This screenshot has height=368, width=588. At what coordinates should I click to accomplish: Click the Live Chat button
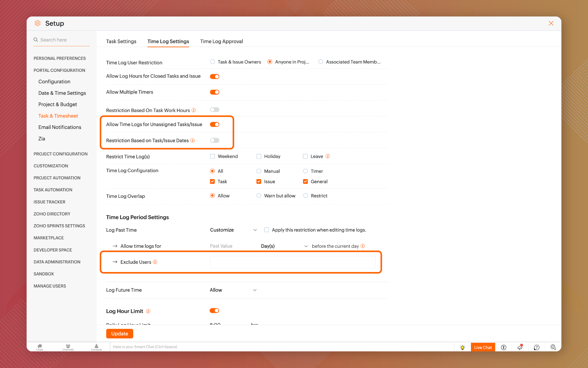(483, 347)
